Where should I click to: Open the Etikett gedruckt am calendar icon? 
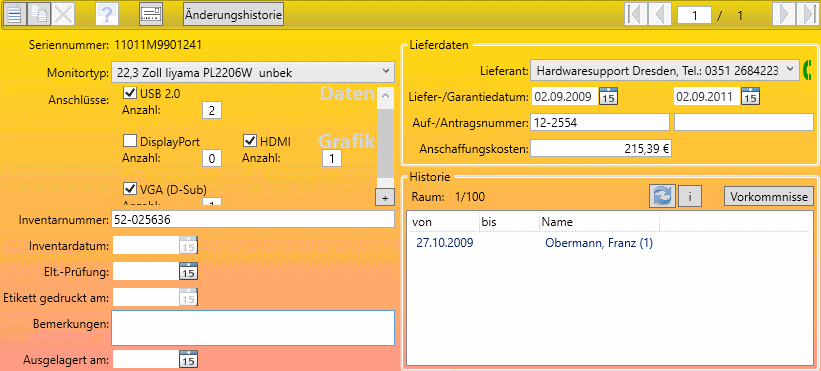(x=188, y=297)
